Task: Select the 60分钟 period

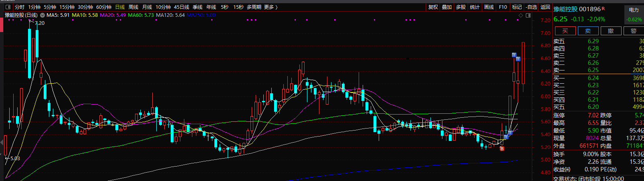Action: click(104, 7)
